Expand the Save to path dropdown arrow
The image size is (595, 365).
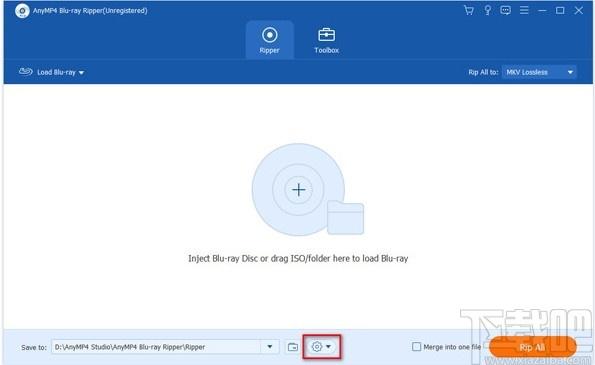click(270, 347)
